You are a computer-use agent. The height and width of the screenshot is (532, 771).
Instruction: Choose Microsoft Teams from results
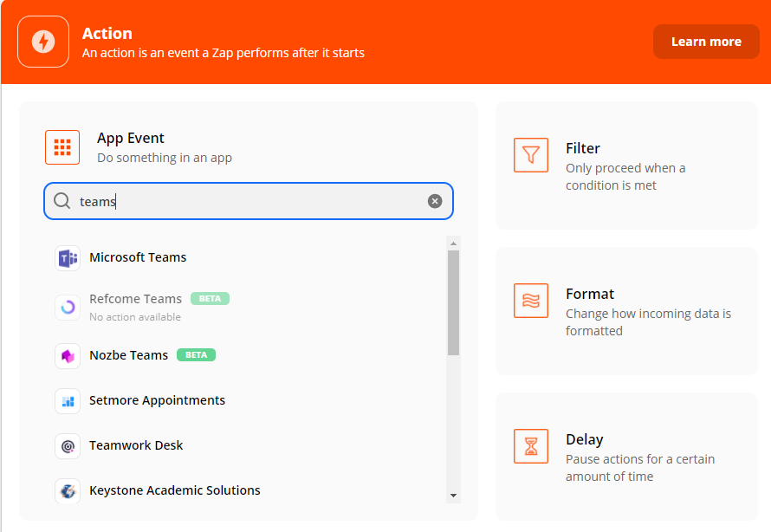(x=138, y=257)
